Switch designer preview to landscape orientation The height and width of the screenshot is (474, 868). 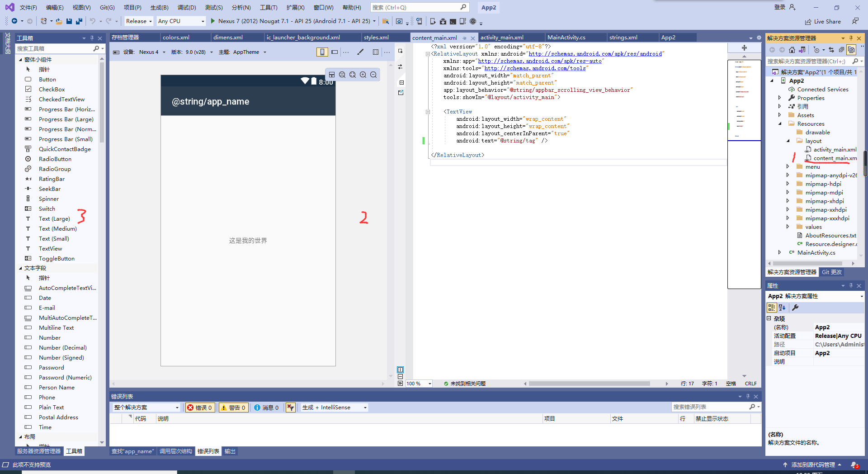pyautogui.click(x=334, y=52)
